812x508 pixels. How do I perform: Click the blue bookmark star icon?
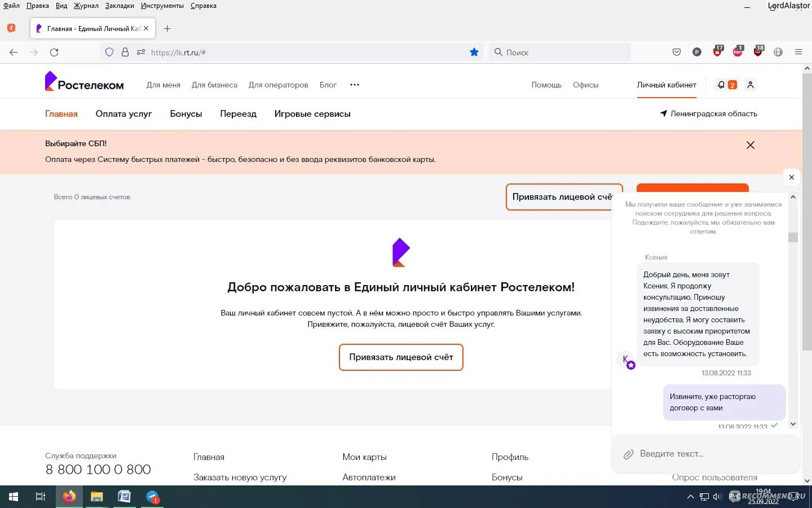[x=474, y=52]
